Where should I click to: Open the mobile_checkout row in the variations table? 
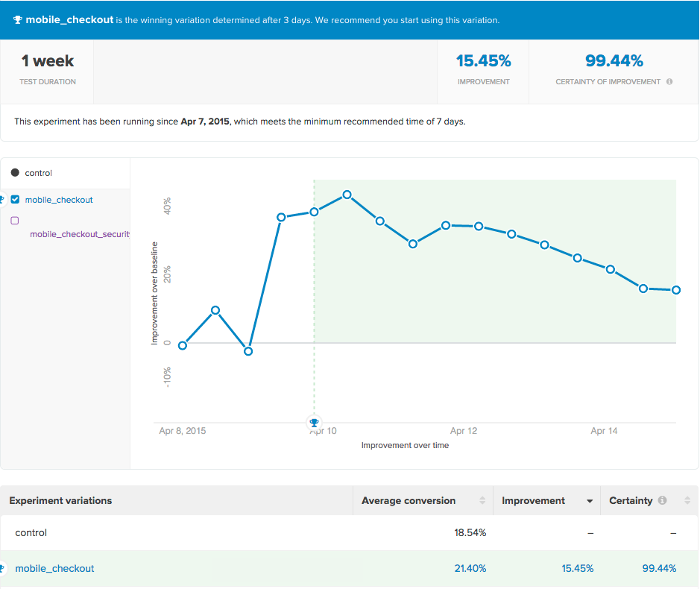(x=54, y=568)
